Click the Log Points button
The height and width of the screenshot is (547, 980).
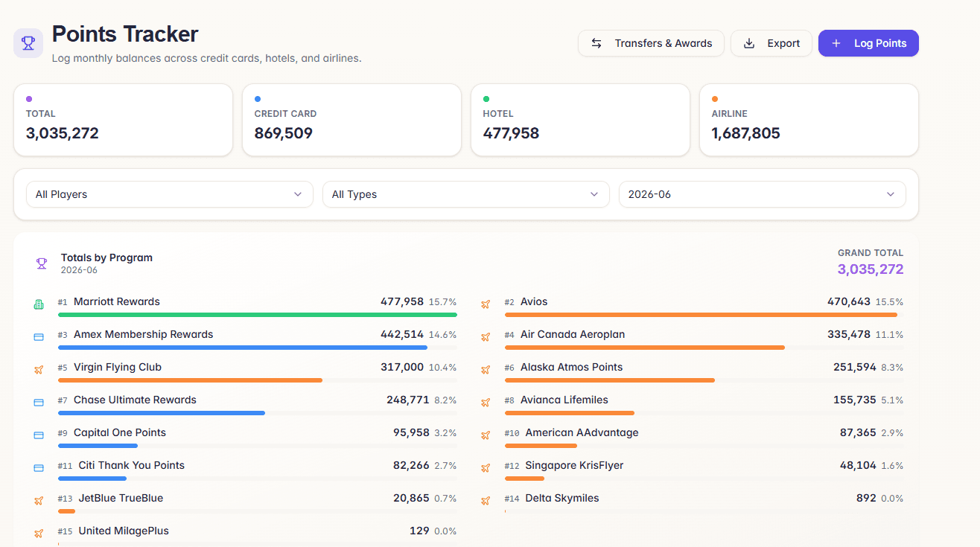pyautogui.click(x=868, y=43)
